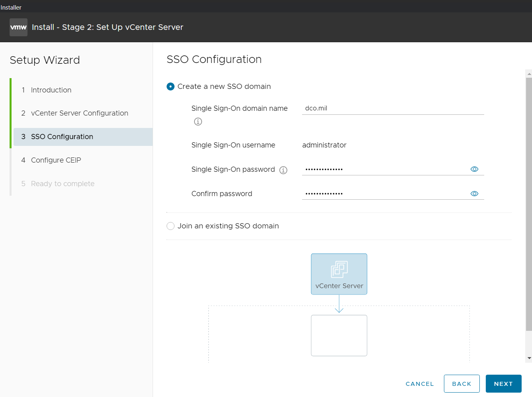Viewport: 532px width, 397px height.
Task: Click the Cancel button
Action: click(420, 384)
